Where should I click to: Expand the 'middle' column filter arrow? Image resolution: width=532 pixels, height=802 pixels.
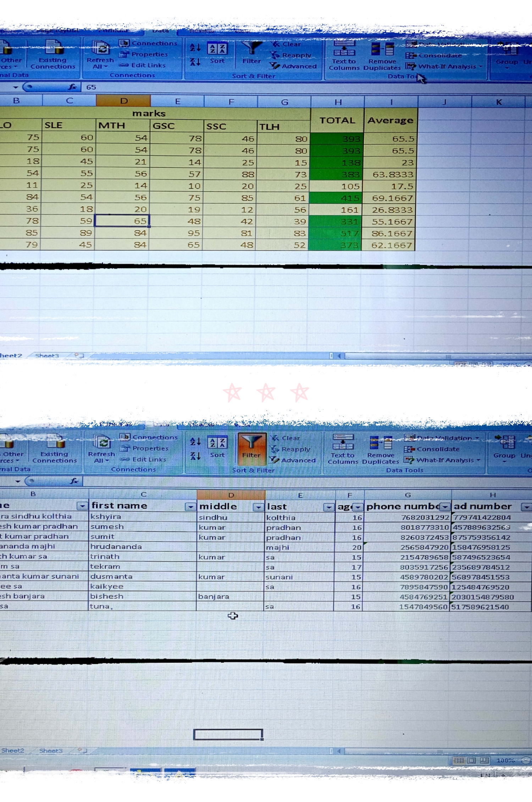pyautogui.click(x=259, y=507)
